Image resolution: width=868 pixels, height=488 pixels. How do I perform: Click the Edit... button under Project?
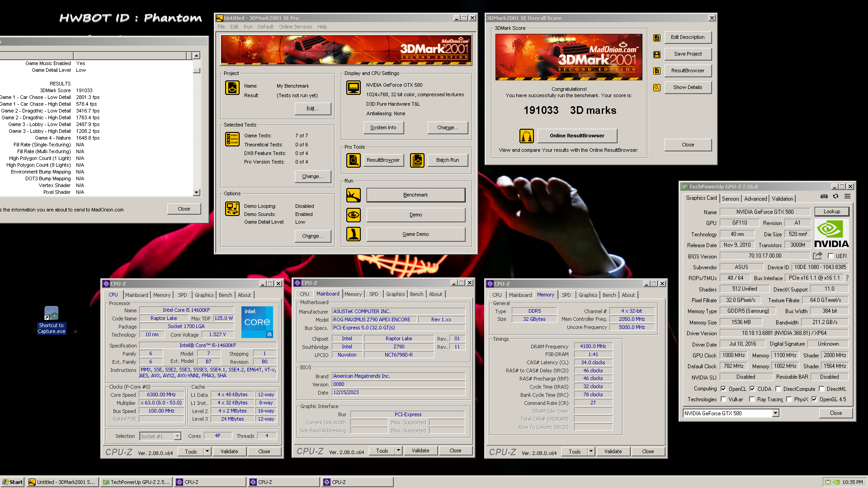pos(312,108)
